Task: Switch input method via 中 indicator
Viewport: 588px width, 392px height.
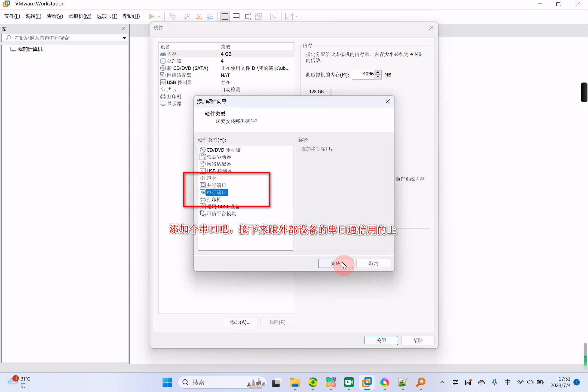Action: pos(507,382)
